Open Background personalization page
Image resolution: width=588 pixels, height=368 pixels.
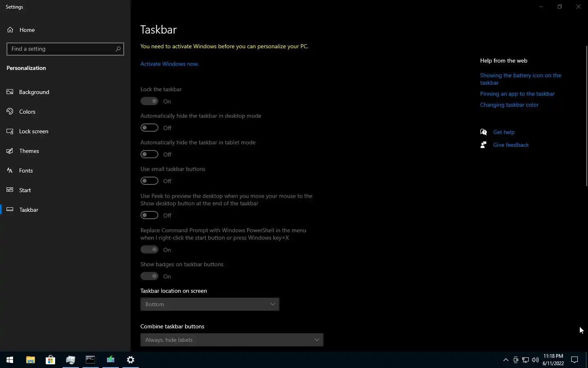pos(65,92)
